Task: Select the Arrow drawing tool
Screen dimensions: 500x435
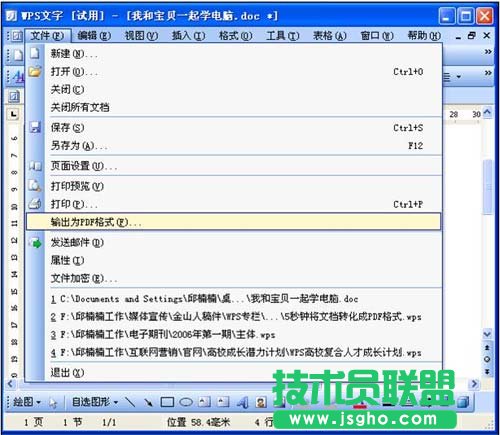Action: [x=148, y=402]
